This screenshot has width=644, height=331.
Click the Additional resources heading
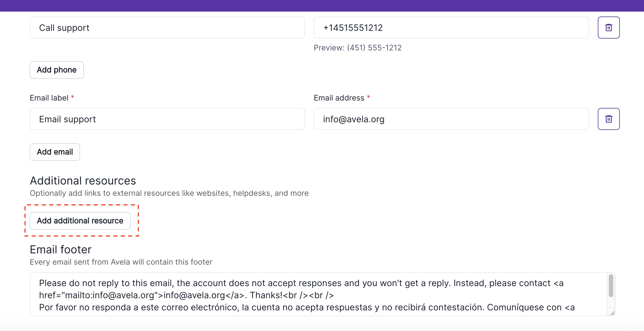click(83, 181)
